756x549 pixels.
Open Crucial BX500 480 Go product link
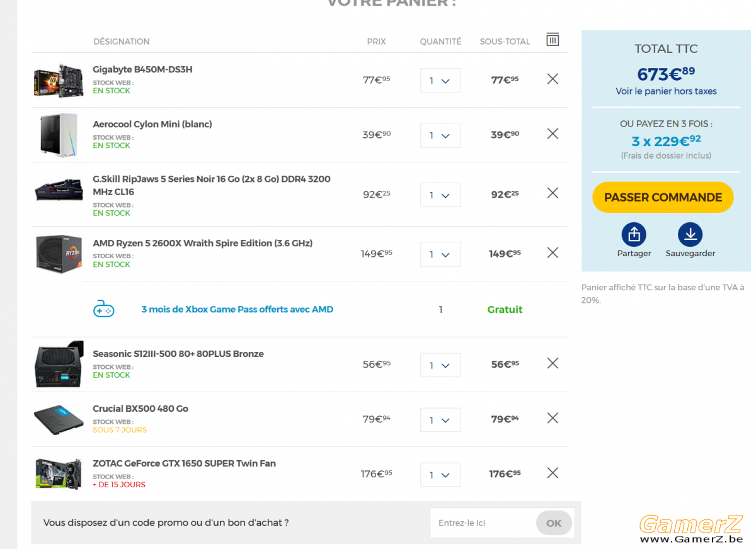pyautogui.click(x=140, y=409)
